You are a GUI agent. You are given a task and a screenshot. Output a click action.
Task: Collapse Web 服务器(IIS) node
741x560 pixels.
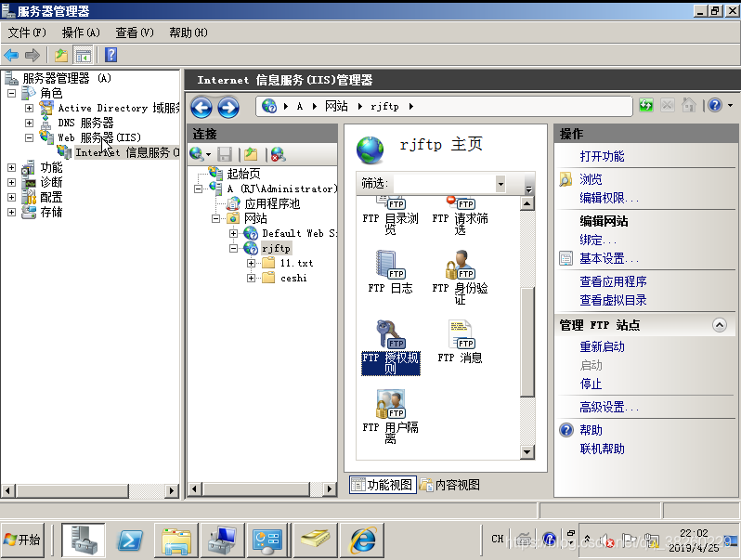tap(30, 137)
